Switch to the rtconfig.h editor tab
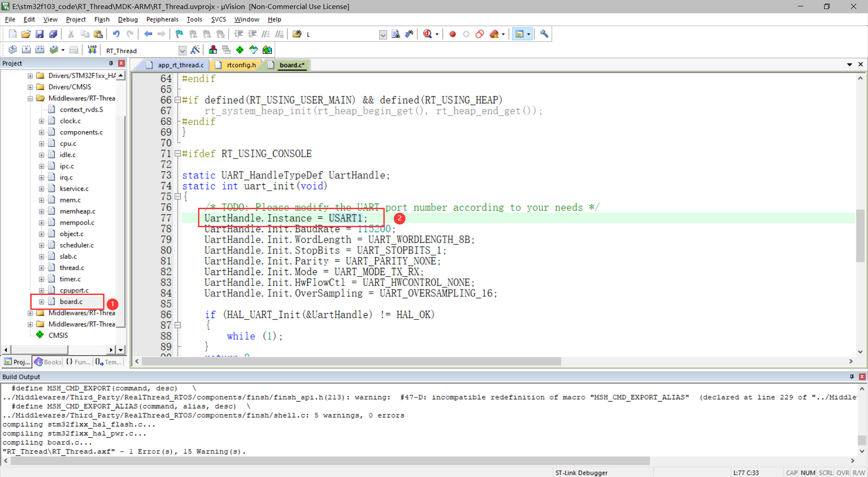This screenshot has height=477, width=868. (x=236, y=65)
